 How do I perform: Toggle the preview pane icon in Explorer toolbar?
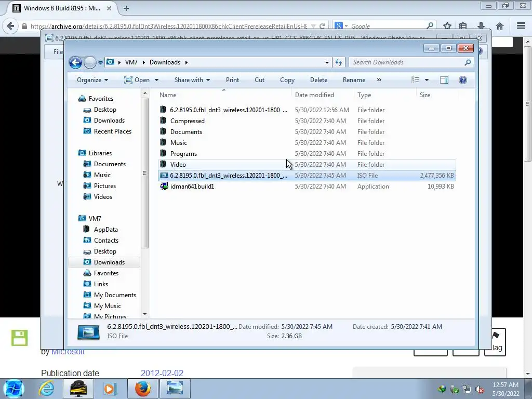pos(444,80)
